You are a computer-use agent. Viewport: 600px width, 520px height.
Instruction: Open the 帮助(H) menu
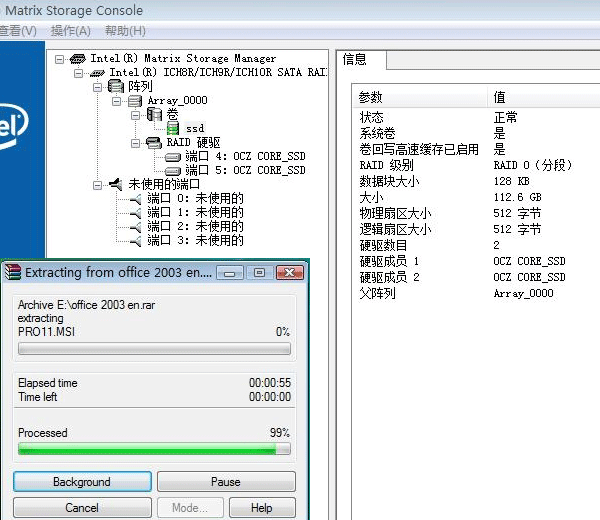coord(124,31)
